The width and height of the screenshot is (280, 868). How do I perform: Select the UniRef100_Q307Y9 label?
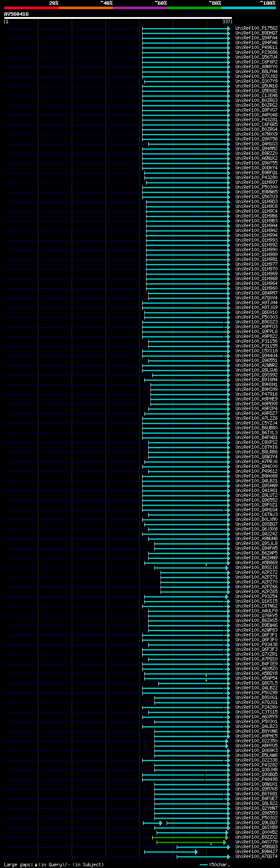point(256,81)
